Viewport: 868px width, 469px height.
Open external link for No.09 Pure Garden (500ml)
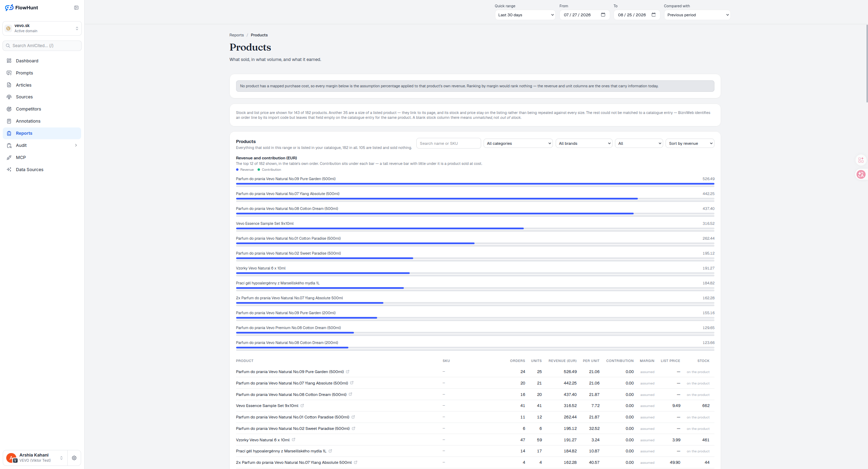[348, 372]
